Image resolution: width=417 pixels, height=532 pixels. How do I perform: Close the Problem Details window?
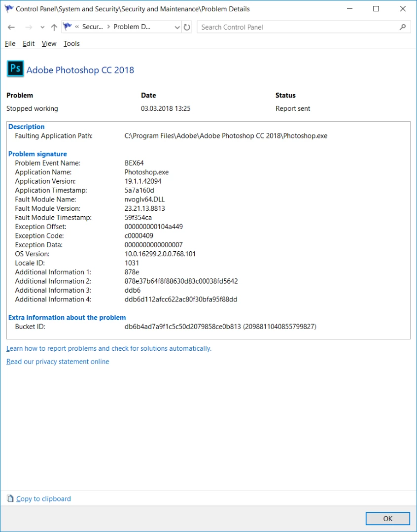(x=403, y=9)
